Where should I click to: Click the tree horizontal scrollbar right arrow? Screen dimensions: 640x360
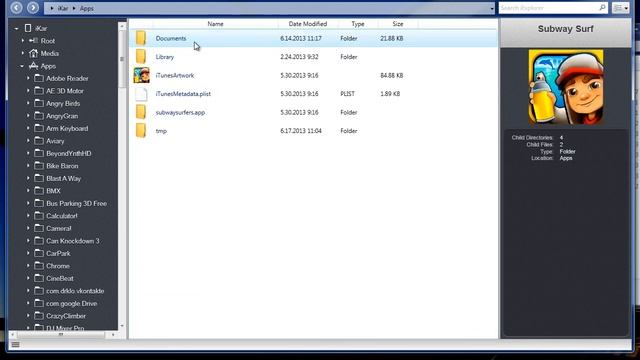click(113, 335)
